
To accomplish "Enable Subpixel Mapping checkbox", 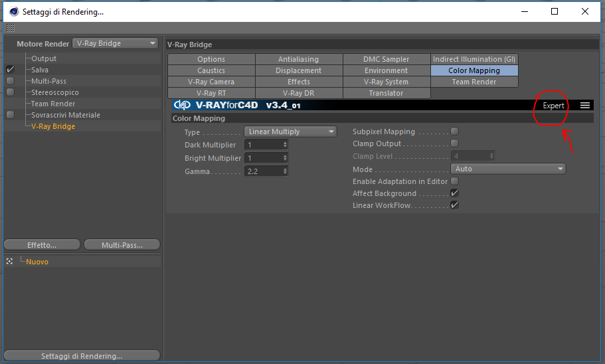I will click(x=454, y=132).
